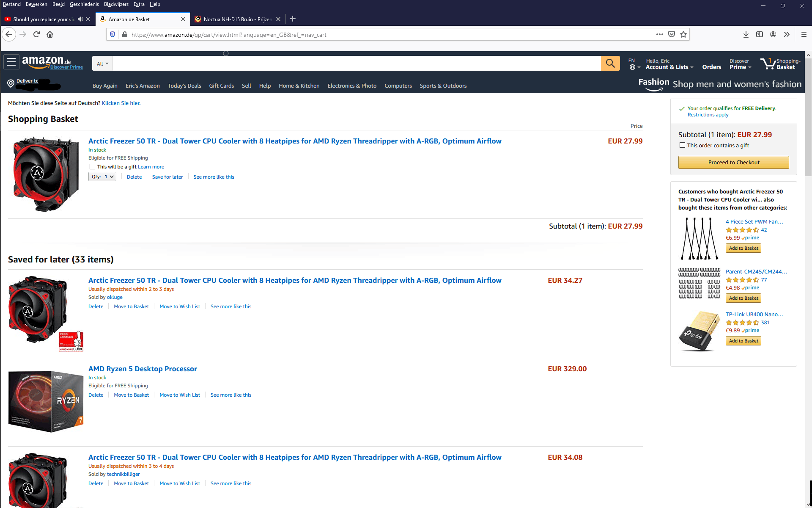Viewport: 812px width, 508px height.
Task: Click the language globe icon
Action: 632,67
